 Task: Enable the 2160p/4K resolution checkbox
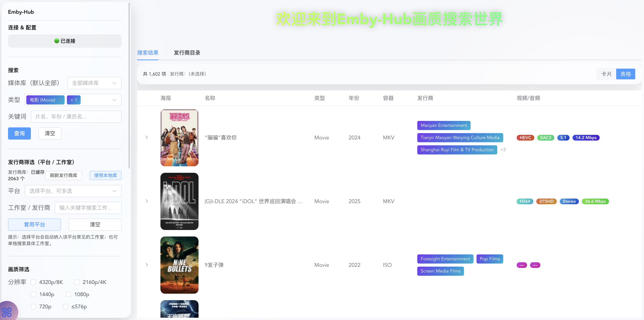coord(77,282)
